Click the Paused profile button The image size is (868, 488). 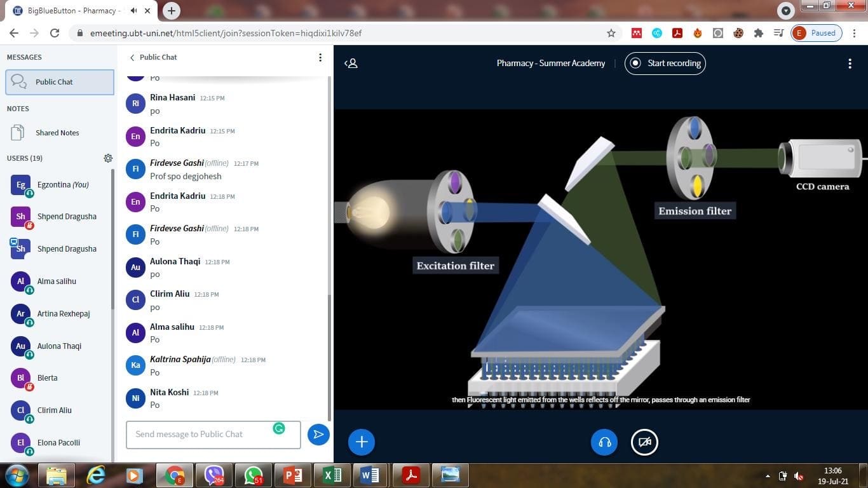pyautogui.click(x=817, y=33)
